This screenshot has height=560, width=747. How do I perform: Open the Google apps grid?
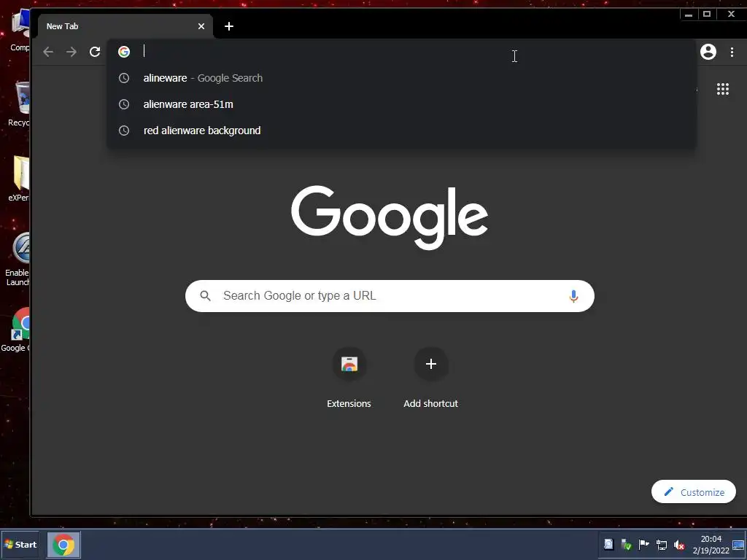pyautogui.click(x=723, y=89)
